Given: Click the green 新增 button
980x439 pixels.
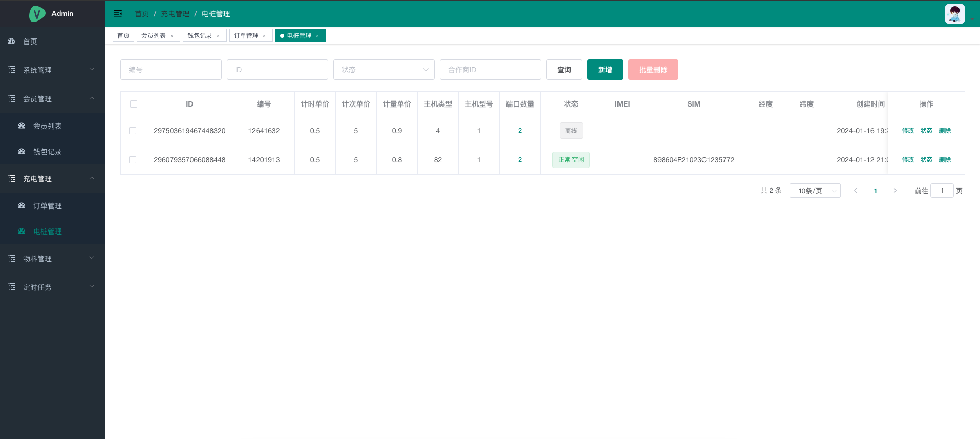Looking at the screenshot, I should pos(605,70).
